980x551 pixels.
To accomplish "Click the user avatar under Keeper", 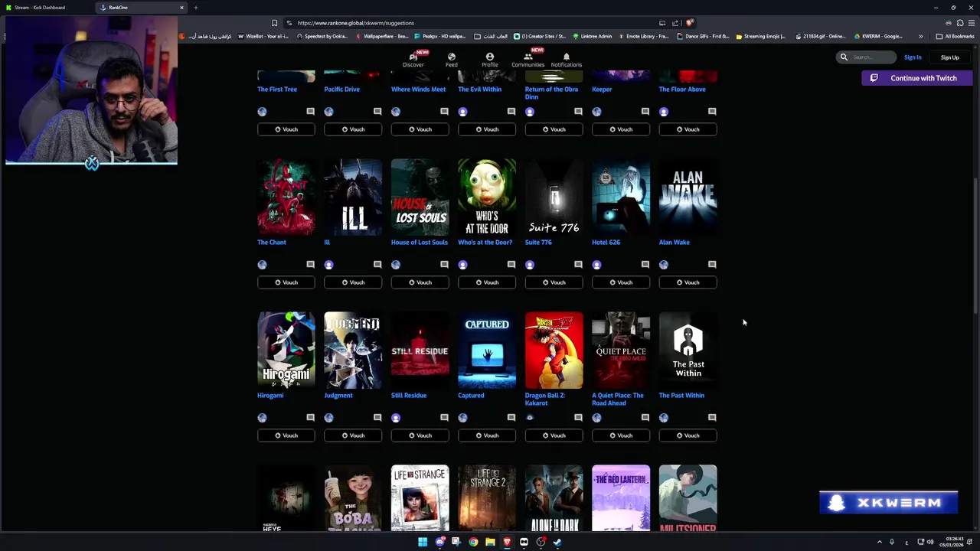I will [x=596, y=112].
